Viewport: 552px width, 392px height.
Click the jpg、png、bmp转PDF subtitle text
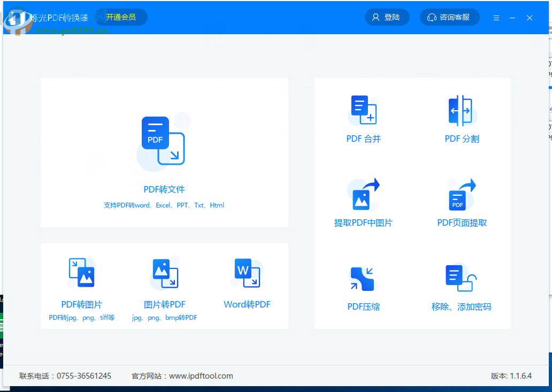pos(164,317)
